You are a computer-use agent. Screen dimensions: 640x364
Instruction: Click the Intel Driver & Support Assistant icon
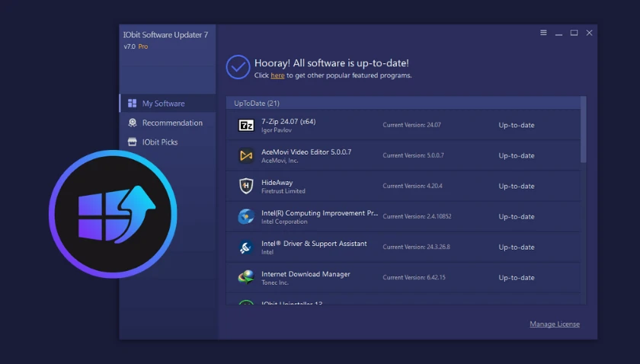click(246, 247)
